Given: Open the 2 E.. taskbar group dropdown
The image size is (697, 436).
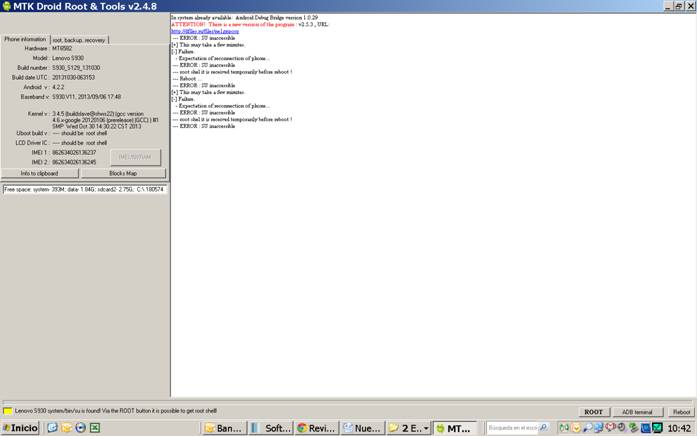Looking at the screenshot, I should pos(426,428).
